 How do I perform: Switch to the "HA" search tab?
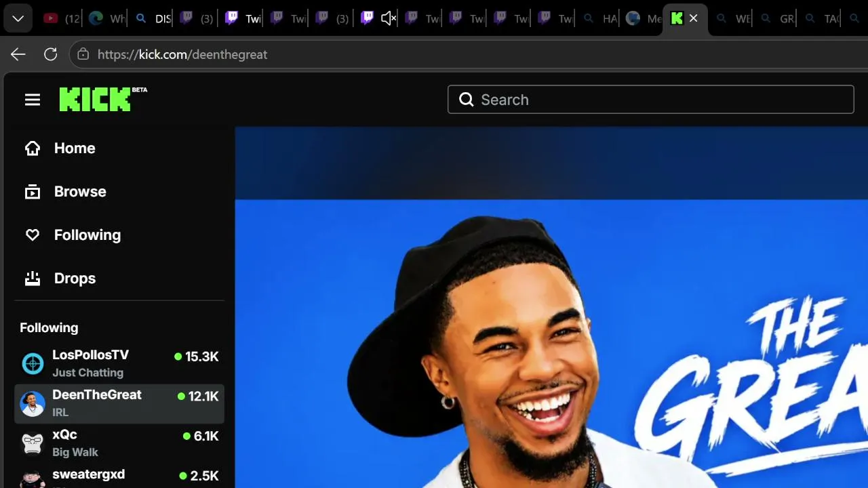[x=599, y=18]
